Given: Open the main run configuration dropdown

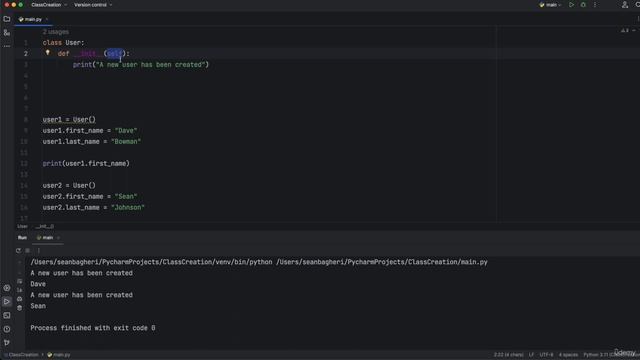Looking at the screenshot, I should (x=550, y=5).
